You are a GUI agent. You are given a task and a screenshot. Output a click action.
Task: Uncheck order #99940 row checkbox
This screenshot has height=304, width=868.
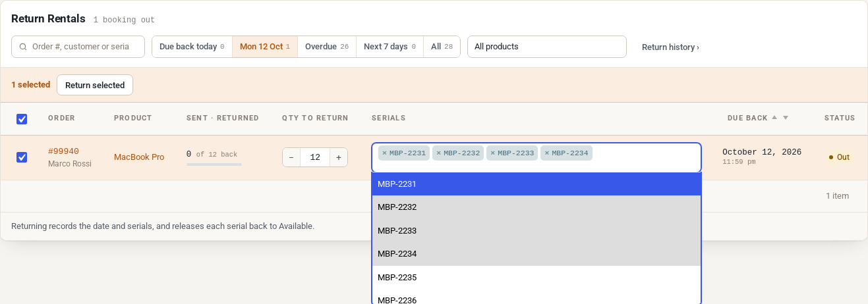(22, 157)
